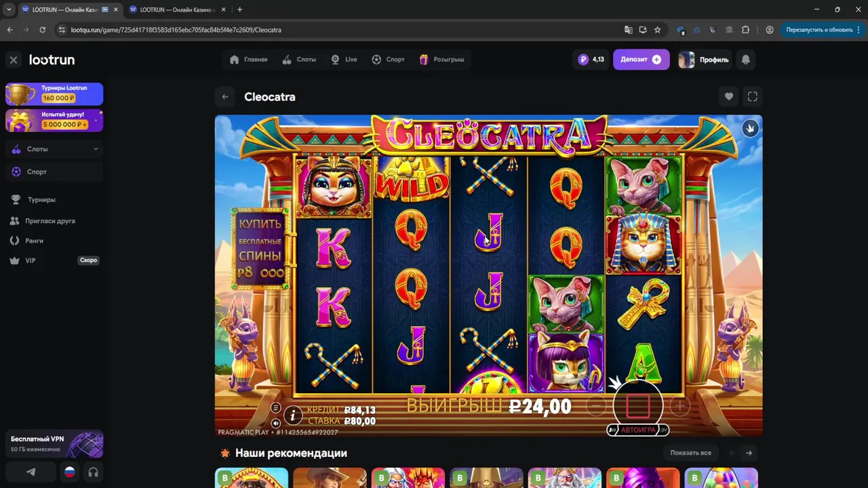Decrease the bet with minus button

tap(596, 406)
